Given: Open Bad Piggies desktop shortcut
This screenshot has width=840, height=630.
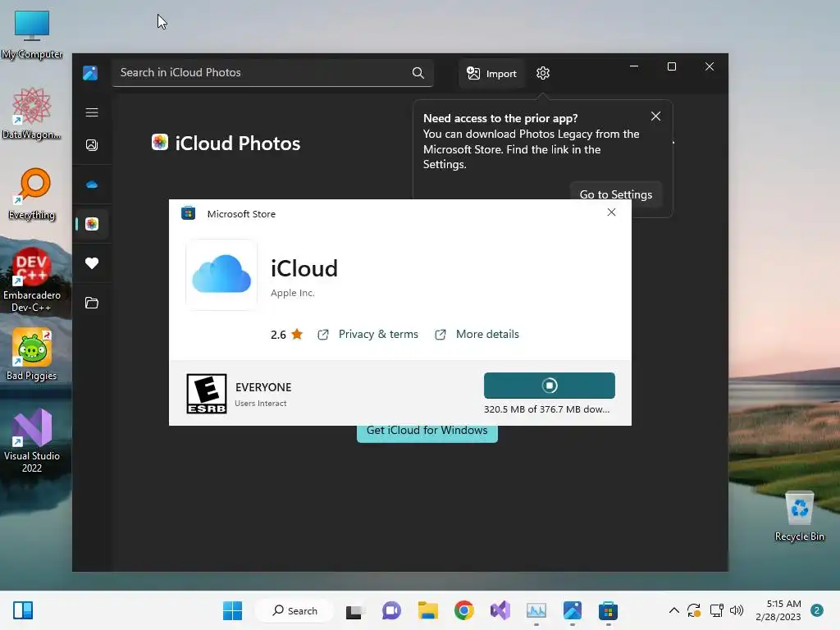Looking at the screenshot, I should point(32,354).
